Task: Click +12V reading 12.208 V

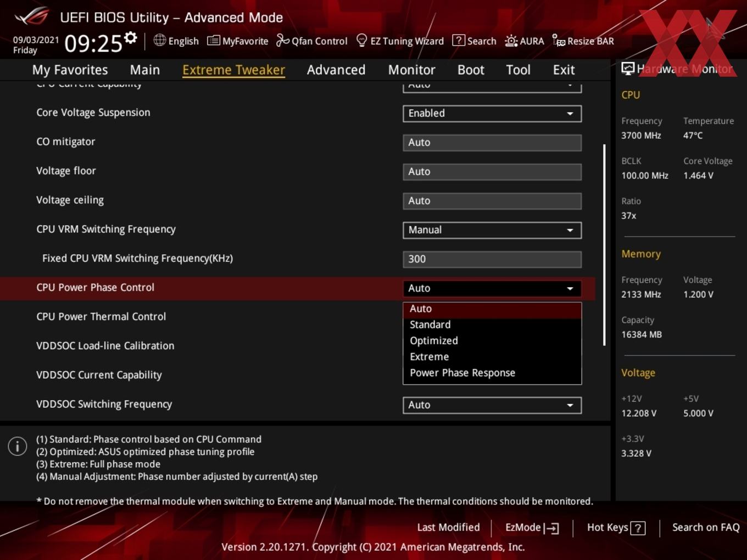Action: (639, 413)
